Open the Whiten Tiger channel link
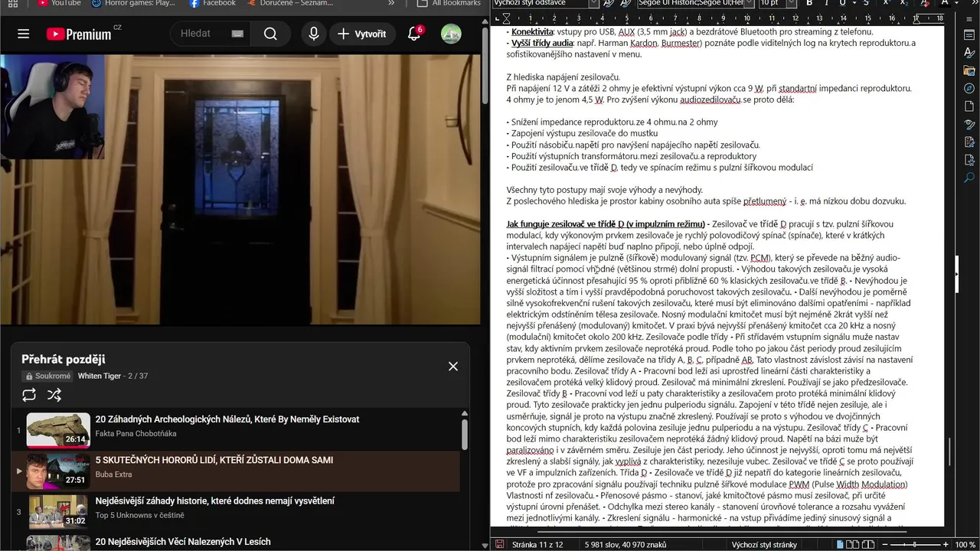The image size is (980, 551). click(100, 376)
